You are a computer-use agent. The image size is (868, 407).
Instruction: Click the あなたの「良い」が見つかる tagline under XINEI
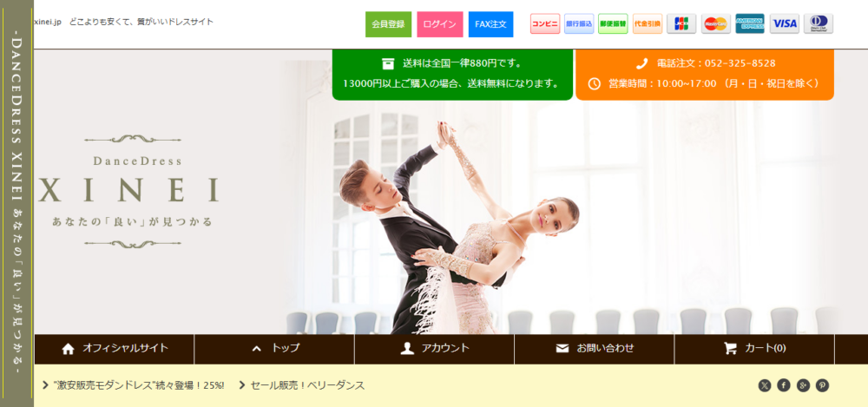132,222
